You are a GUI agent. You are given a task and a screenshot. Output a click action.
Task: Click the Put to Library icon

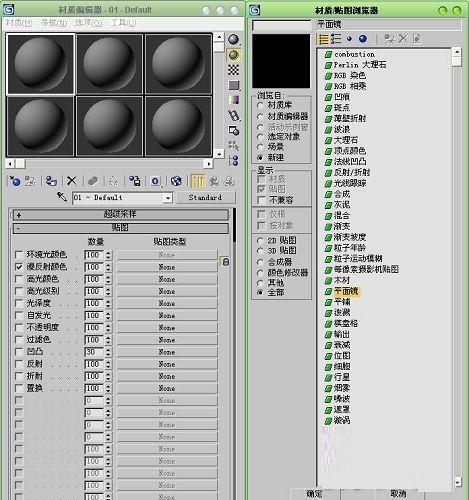135,181
